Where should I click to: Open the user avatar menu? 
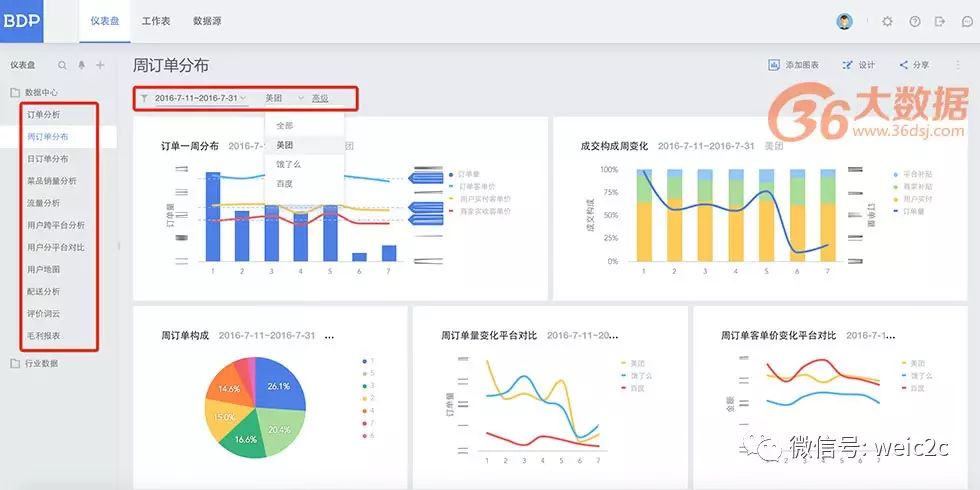point(844,21)
